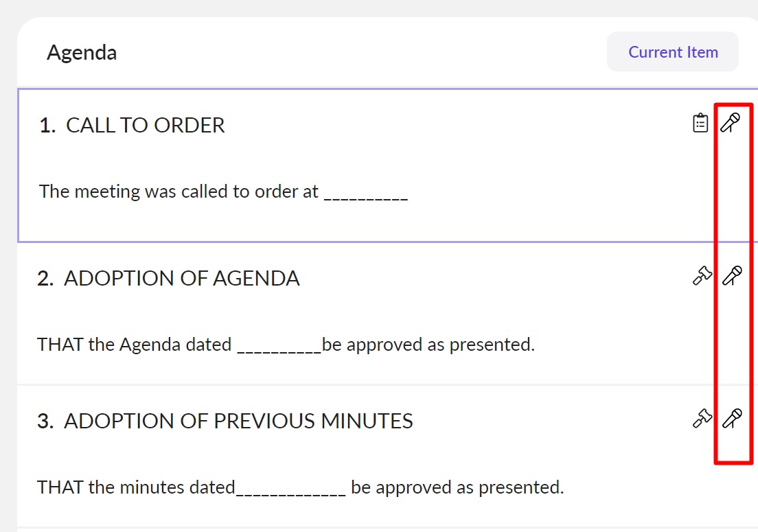
Task: Click the item number 1 label
Action: (47, 126)
